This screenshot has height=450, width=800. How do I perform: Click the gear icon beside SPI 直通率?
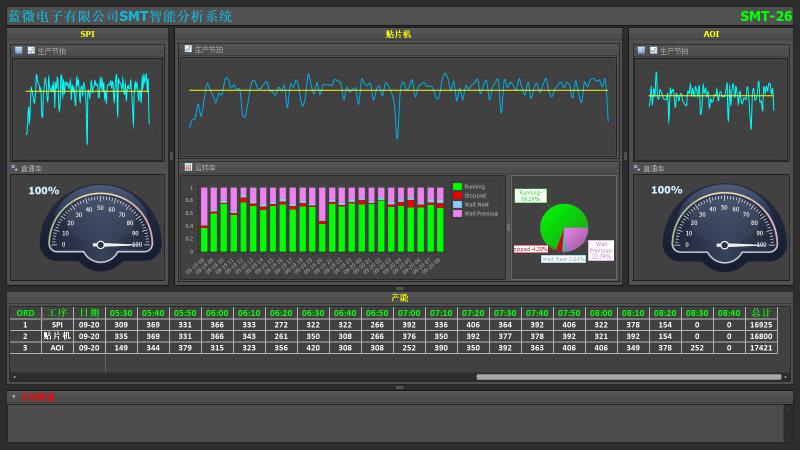pos(14,168)
